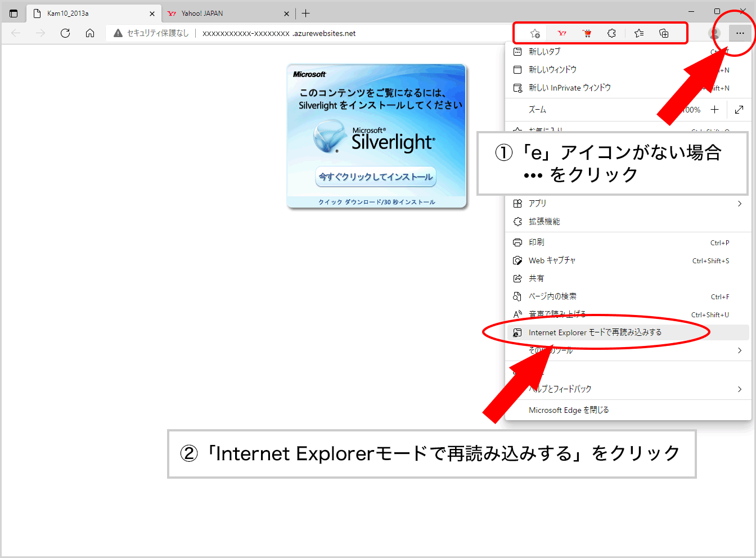The height and width of the screenshot is (558, 756).
Task: Click the セキュリティ保護なし label
Action: pos(157,33)
